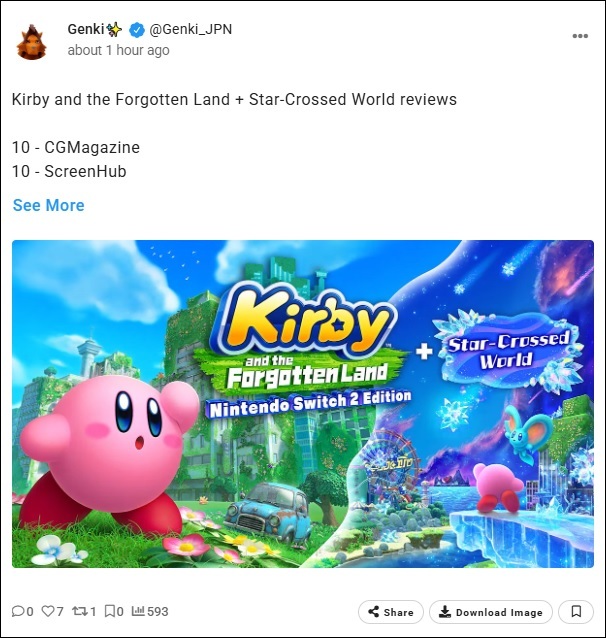Click the Genki display name
Image resolution: width=606 pixels, height=638 pixels.
coord(86,29)
